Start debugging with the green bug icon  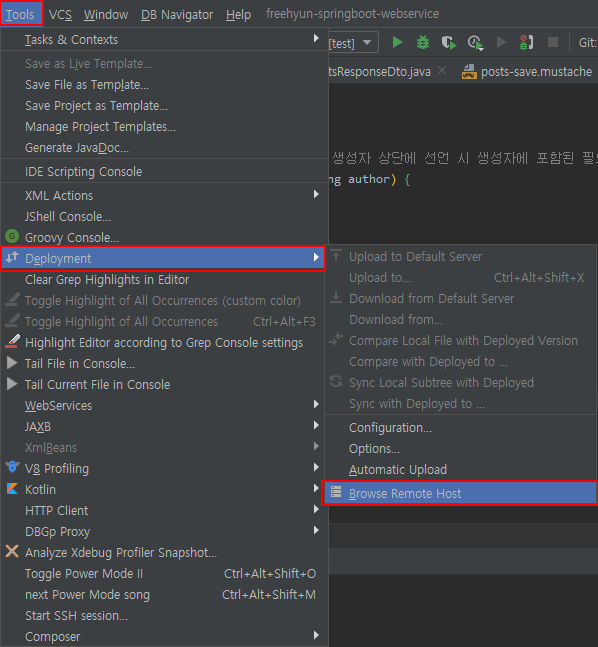[x=423, y=42]
